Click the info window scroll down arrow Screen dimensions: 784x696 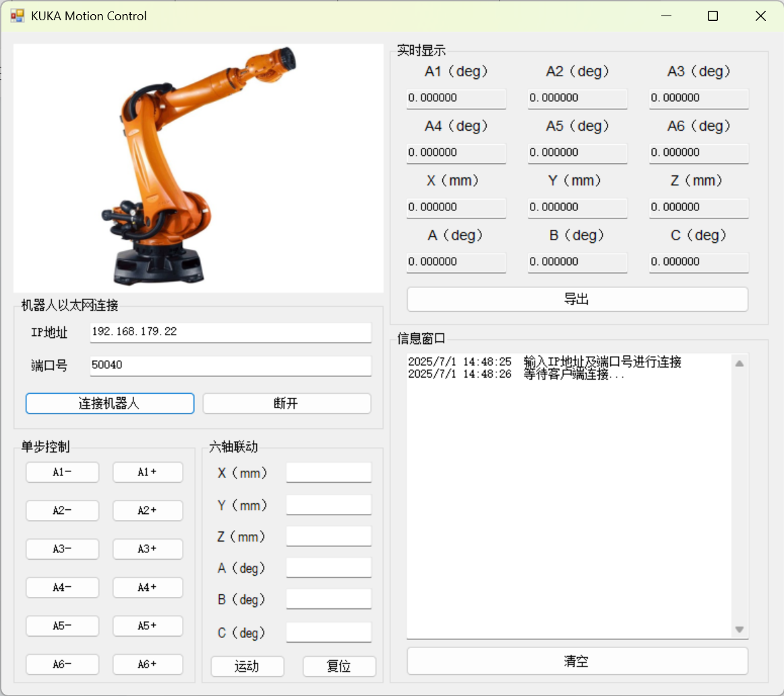[740, 629]
